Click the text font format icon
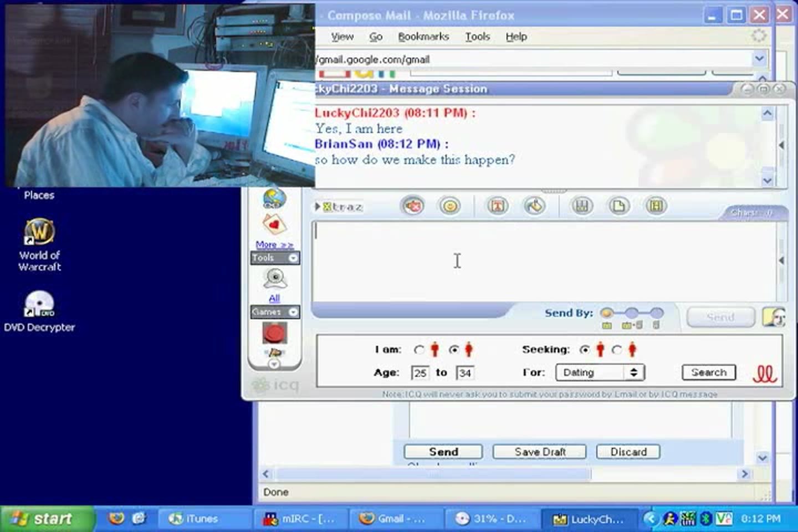Screen dimensions: 798x532 (498, 206)
